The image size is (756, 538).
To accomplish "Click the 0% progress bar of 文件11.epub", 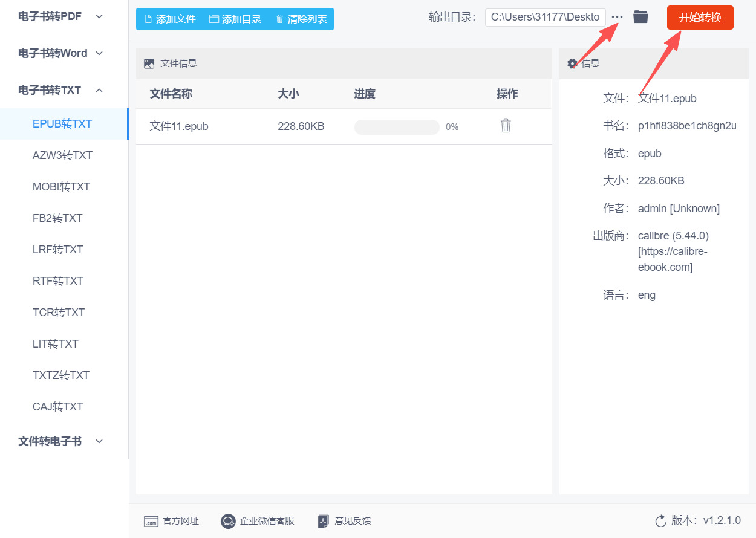I will click(x=397, y=127).
